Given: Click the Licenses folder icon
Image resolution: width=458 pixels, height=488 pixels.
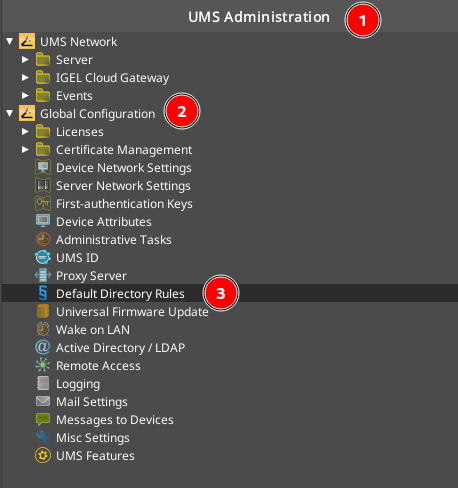Looking at the screenshot, I should tap(43, 131).
